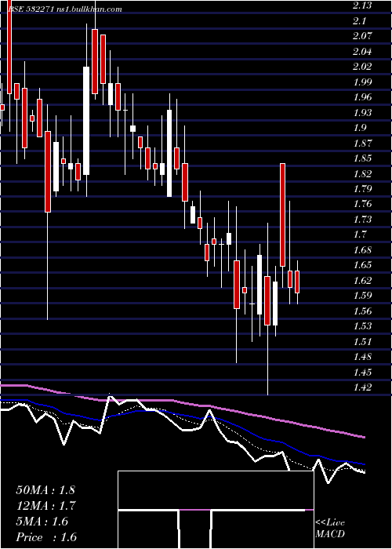This screenshot has width=392, height=549.
Task: Click the 50MA : 1.8 readout
Action: (45, 490)
